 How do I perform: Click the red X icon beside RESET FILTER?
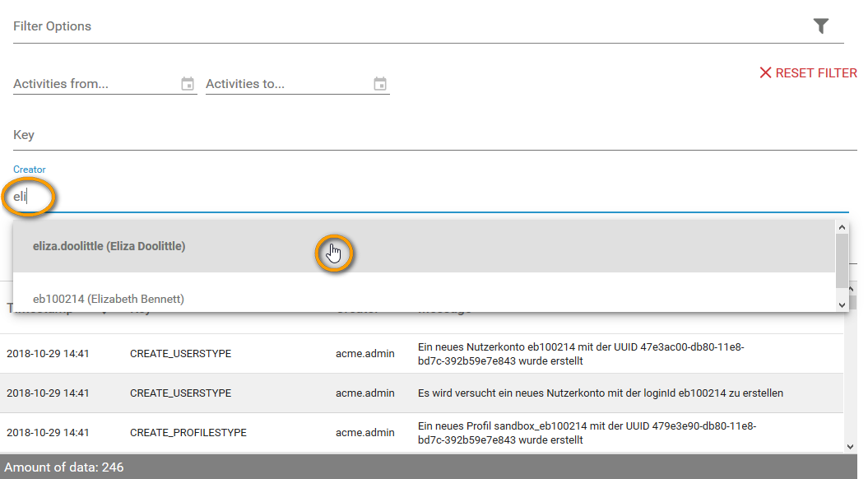pyautogui.click(x=765, y=72)
